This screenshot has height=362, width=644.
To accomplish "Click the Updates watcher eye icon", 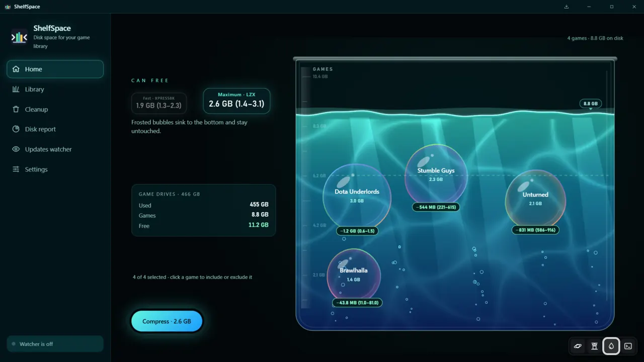I will 16,149.
